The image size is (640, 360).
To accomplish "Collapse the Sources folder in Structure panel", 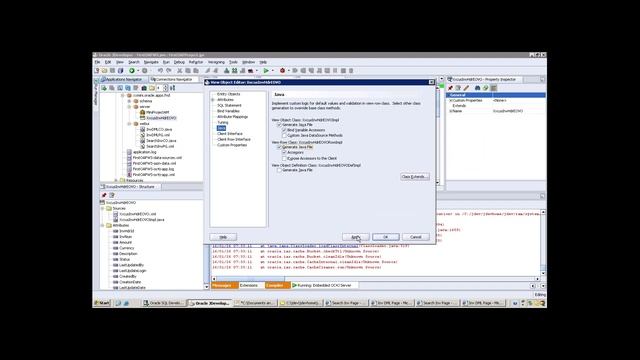I will coord(102,208).
